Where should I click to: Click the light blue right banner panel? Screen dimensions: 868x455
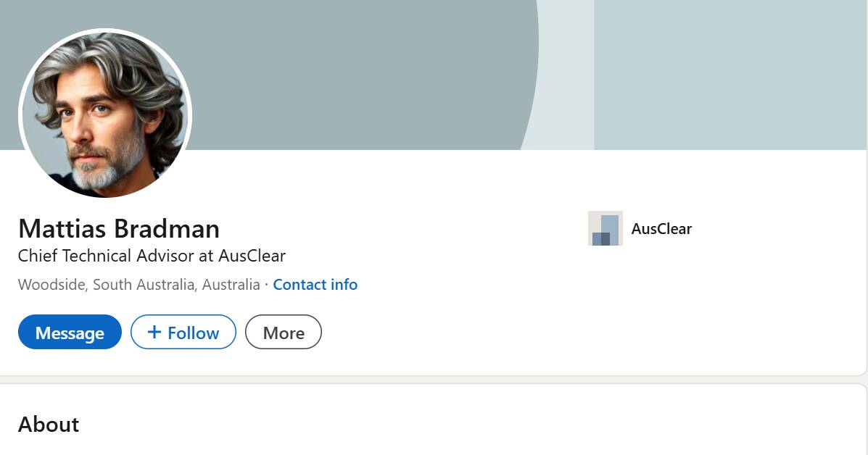point(725,72)
